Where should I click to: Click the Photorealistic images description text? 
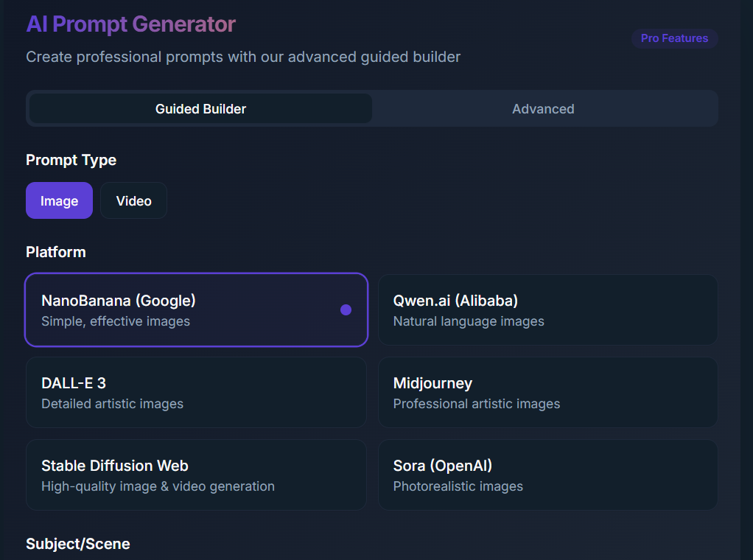(458, 486)
